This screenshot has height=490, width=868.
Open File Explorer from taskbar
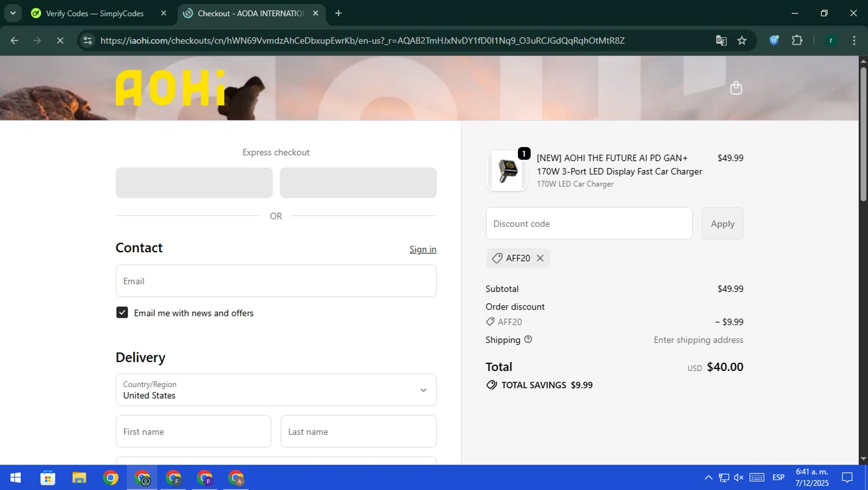(x=79, y=477)
